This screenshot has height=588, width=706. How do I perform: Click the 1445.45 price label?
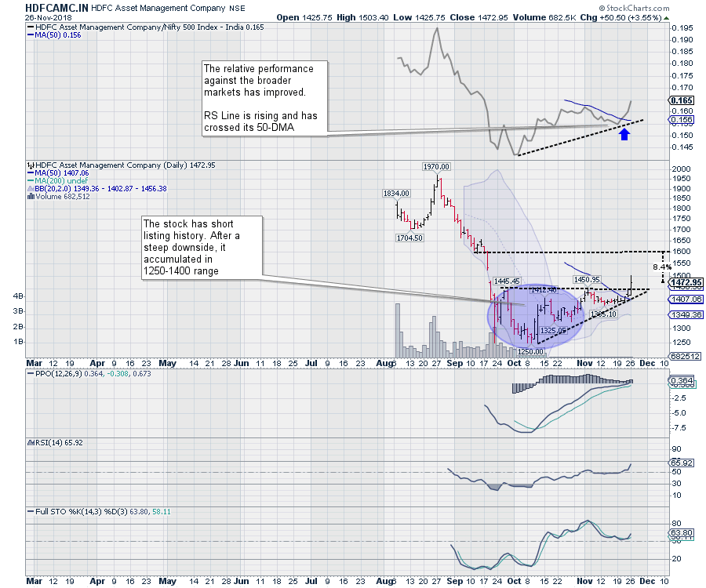pyautogui.click(x=507, y=281)
